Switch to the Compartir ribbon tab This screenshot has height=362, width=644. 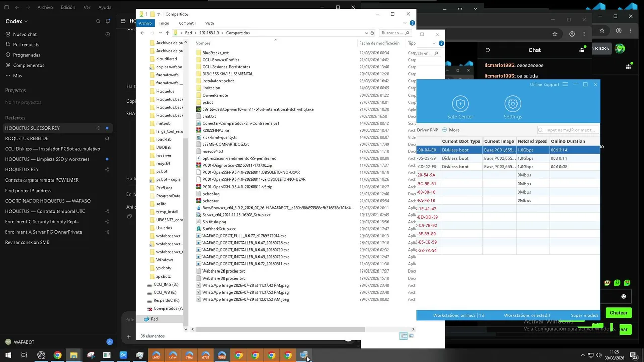[187, 23]
